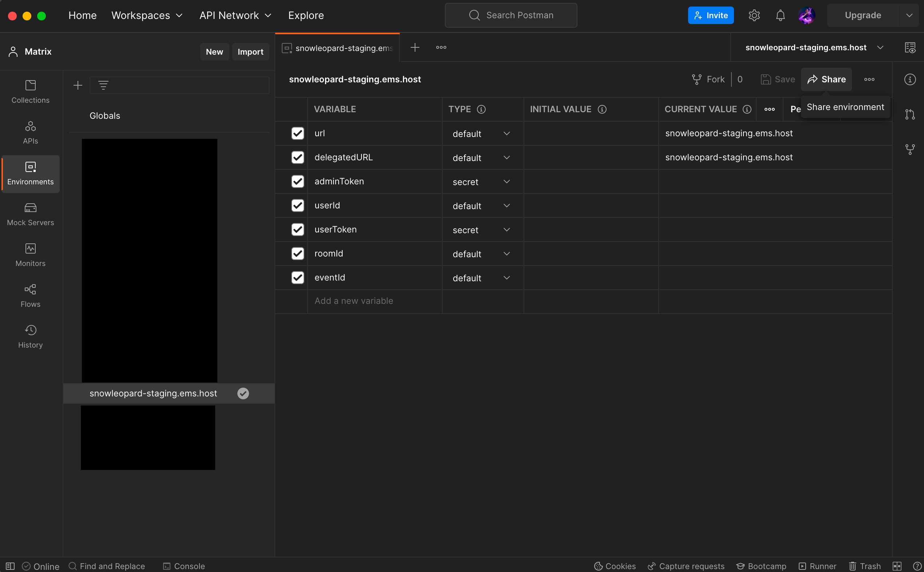924x572 pixels.
Task: Open the user avatar menu
Action: coord(806,16)
